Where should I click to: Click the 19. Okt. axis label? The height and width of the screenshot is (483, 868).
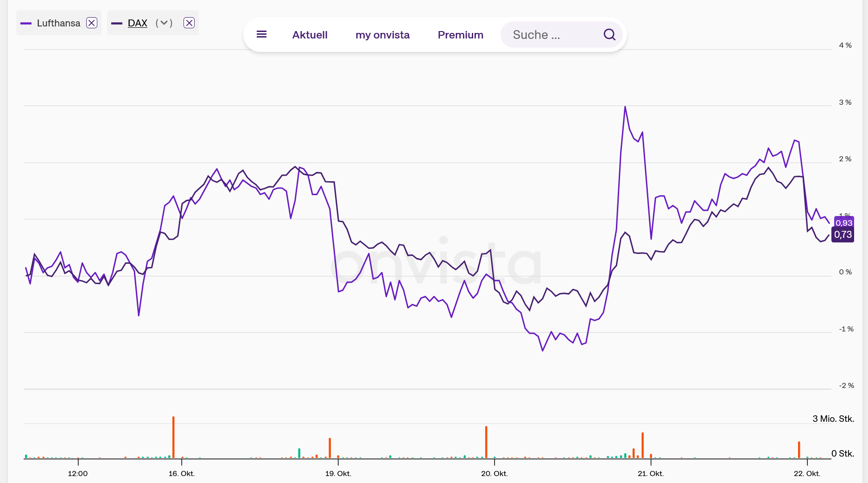[338, 473]
